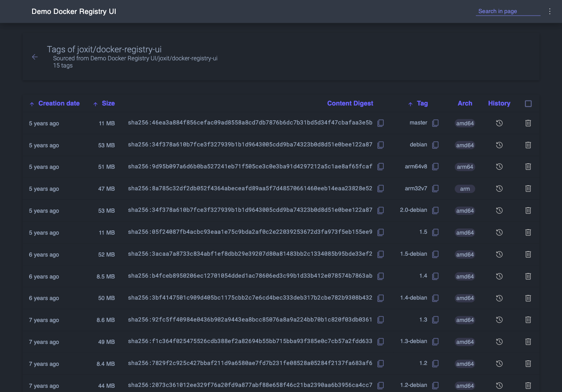Viewport: 562px width, 392px height.
Task: Open history for the 2.0-debian tag
Action: [499, 211]
